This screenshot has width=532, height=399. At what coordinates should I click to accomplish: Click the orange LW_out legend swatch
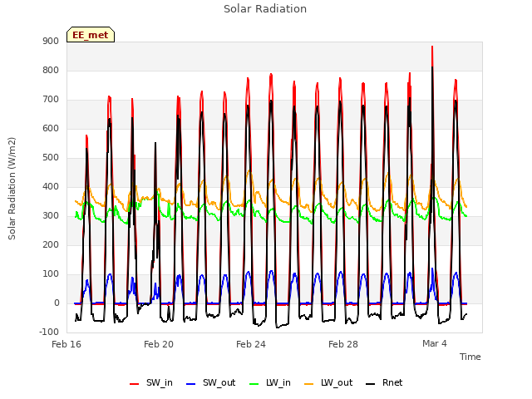(x=309, y=384)
